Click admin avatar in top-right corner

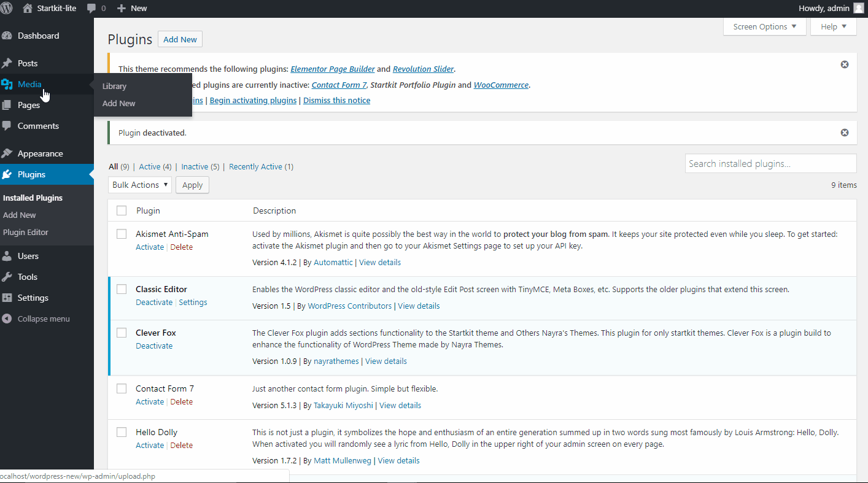[858, 8]
